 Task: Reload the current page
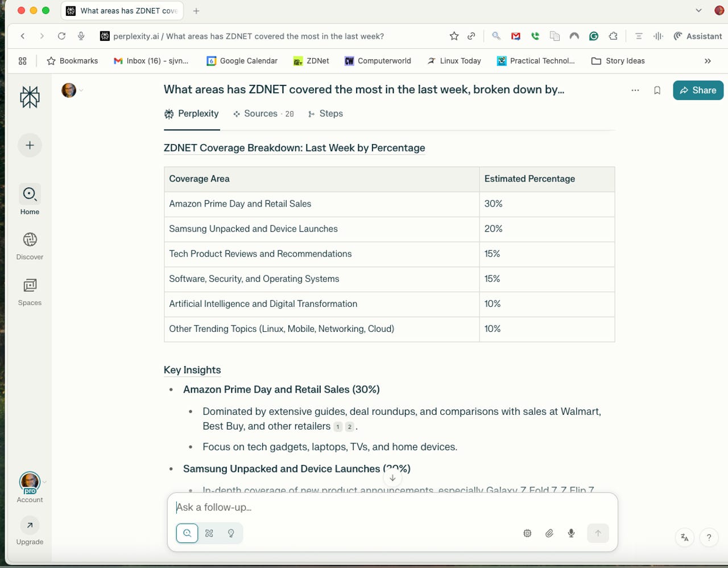point(61,36)
